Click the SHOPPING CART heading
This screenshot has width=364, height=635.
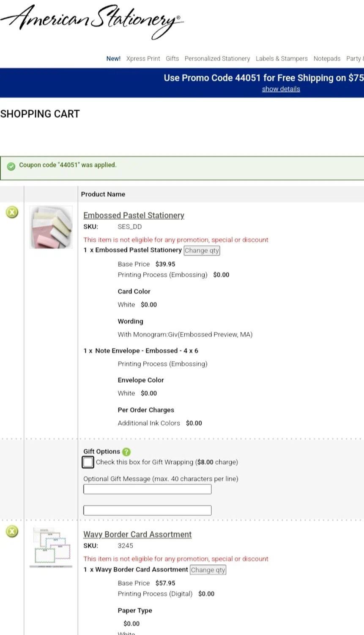pyautogui.click(x=40, y=114)
